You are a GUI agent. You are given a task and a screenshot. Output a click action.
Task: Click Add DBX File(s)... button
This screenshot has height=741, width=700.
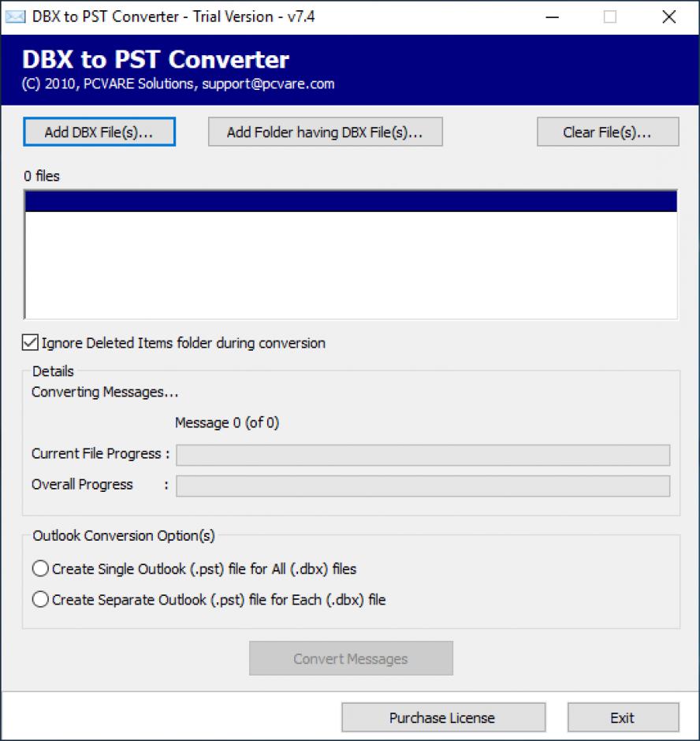pyautogui.click(x=99, y=132)
